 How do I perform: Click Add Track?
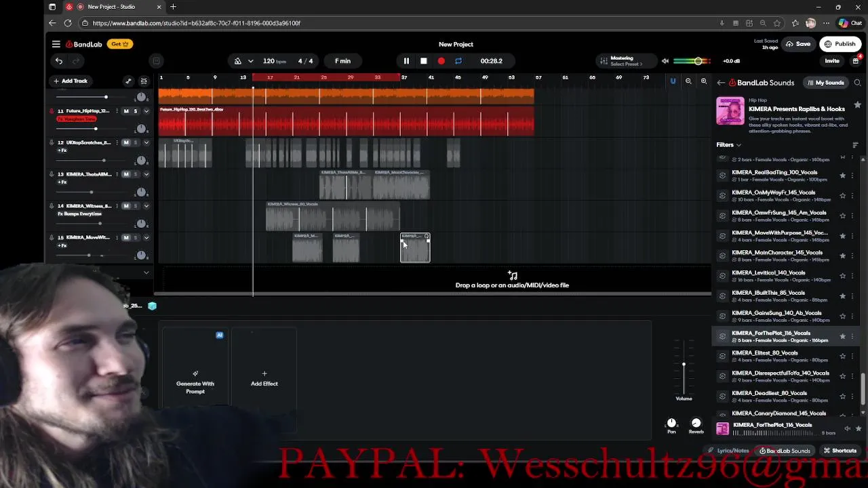pos(71,81)
